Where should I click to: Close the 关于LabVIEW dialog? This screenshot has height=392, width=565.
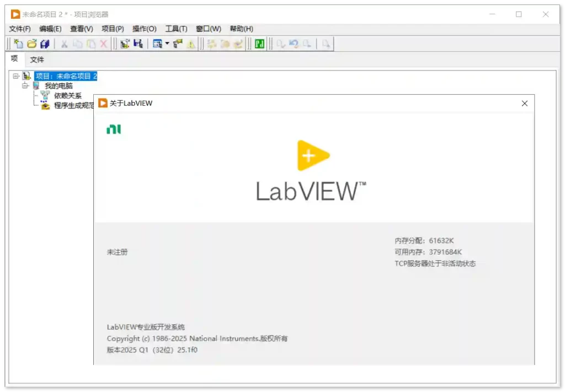524,103
